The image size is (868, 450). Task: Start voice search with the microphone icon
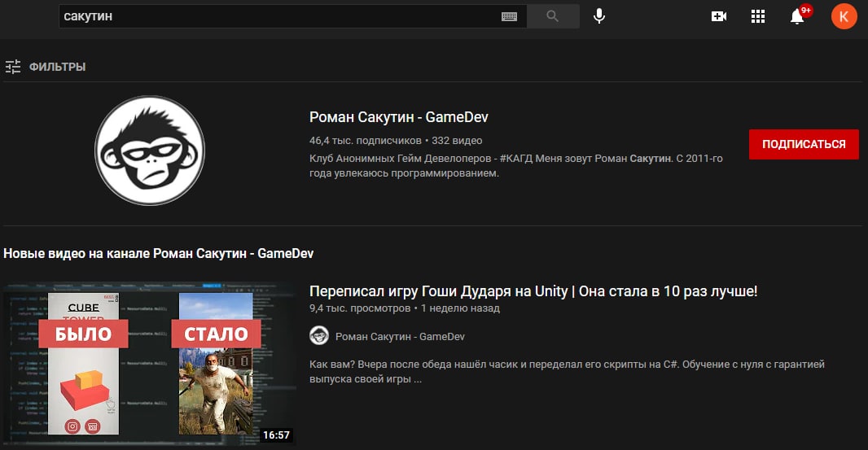(x=599, y=16)
